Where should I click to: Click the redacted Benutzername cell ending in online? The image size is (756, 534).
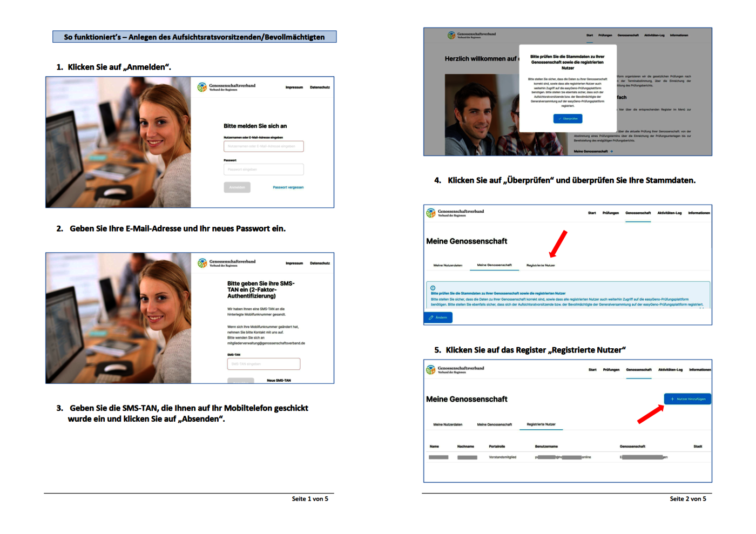[563, 457]
